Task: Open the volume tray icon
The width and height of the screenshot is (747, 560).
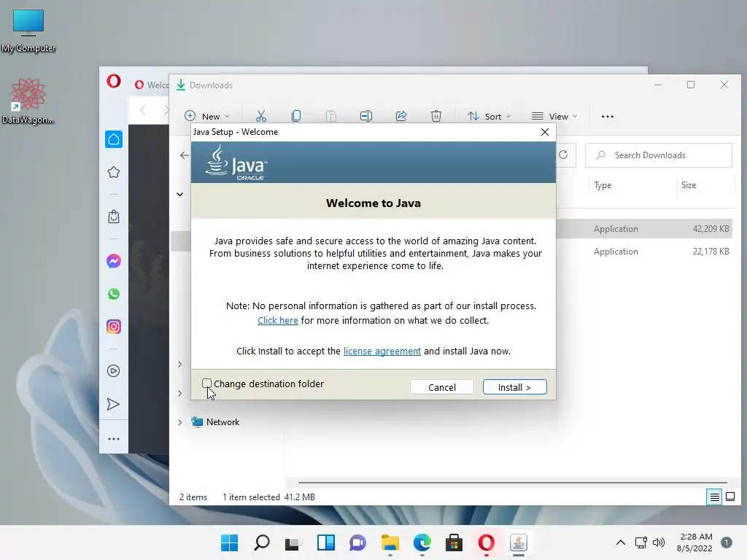Action: pyautogui.click(x=659, y=542)
